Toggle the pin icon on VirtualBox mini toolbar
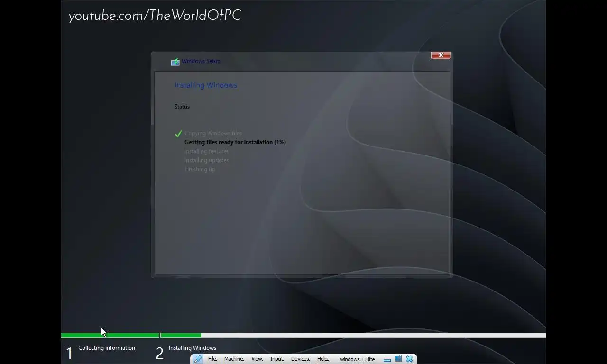 point(198,359)
